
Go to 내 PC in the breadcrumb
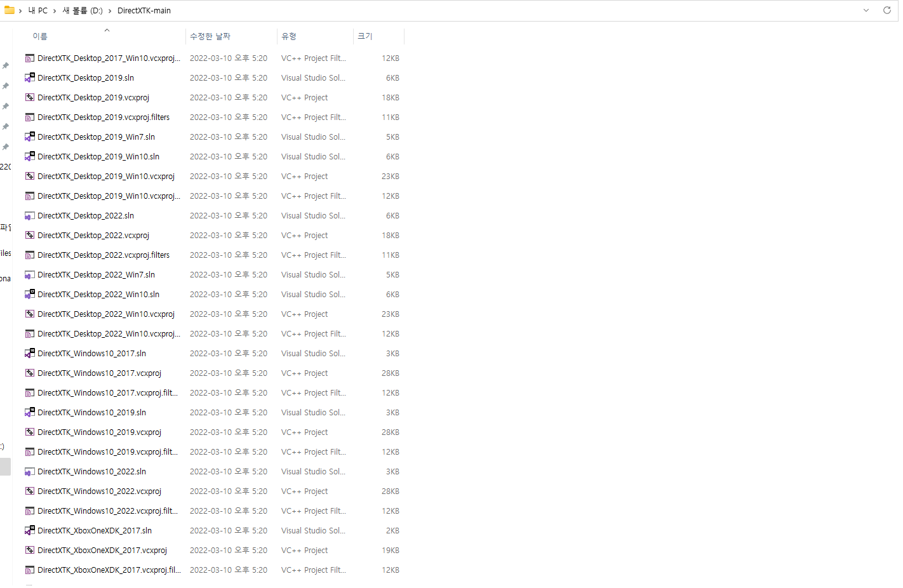(x=38, y=11)
